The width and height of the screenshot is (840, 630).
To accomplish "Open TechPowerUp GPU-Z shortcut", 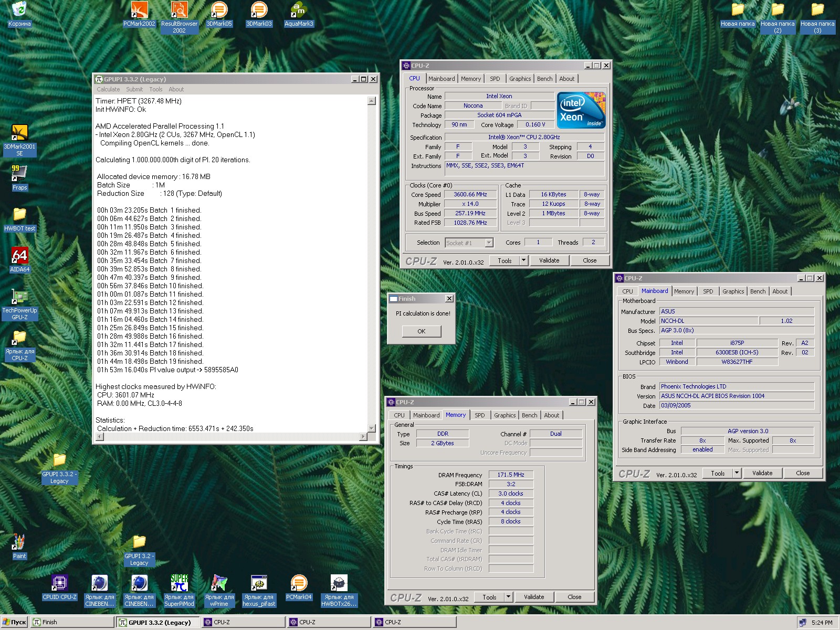I will (19, 303).
